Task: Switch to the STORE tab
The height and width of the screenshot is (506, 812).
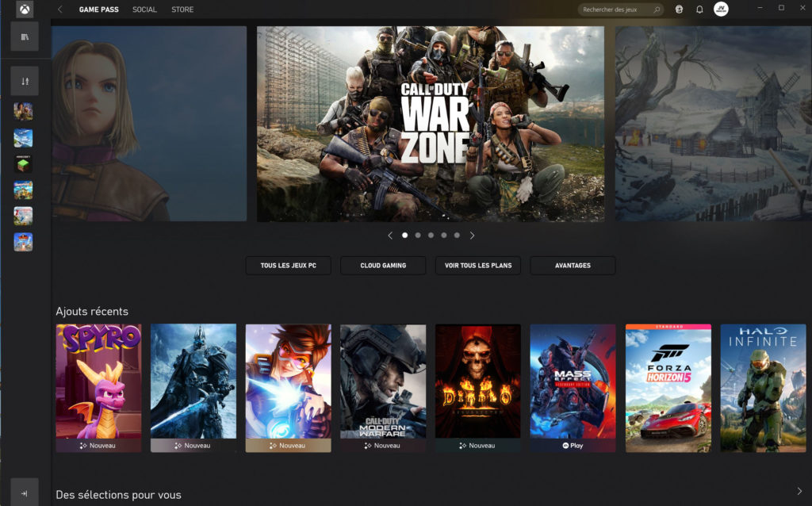Action: (x=182, y=10)
